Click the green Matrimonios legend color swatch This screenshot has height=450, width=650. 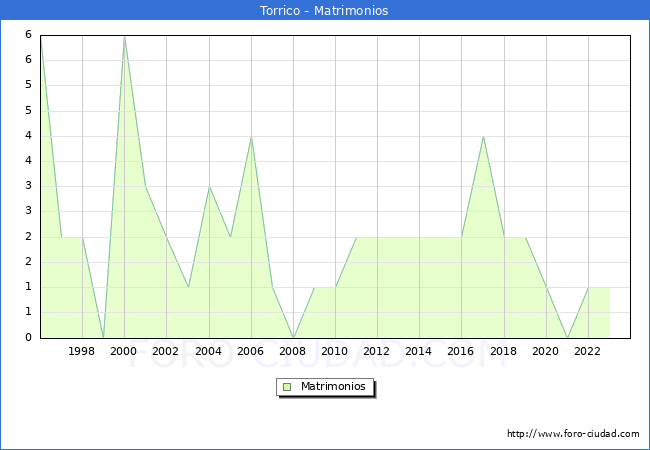point(287,386)
